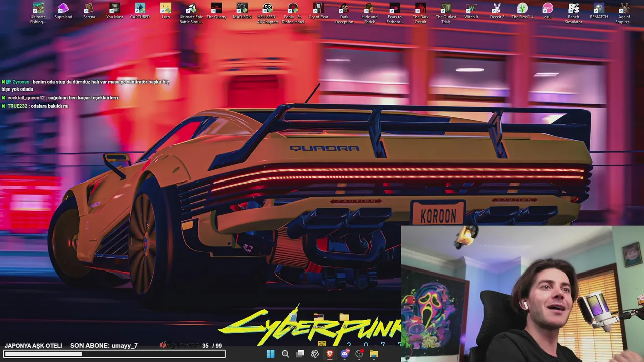644x362 pixels.
Task: Open the Cry of Fear shortcut
Action: click(x=318, y=11)
